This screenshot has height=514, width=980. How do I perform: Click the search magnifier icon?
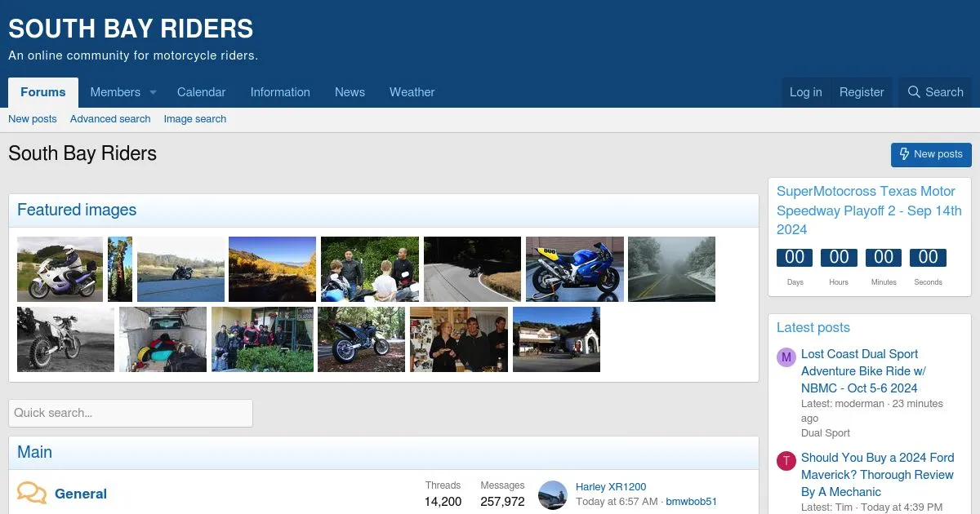point(914,92)
